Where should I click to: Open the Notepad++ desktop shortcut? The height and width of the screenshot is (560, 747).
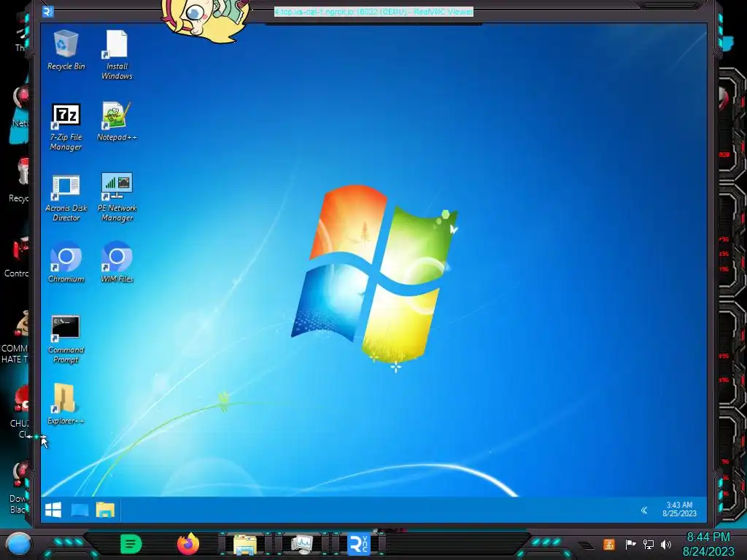117,122
